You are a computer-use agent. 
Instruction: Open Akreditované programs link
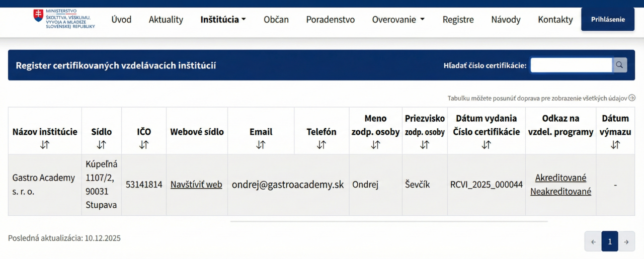click(x=560, y=178)
